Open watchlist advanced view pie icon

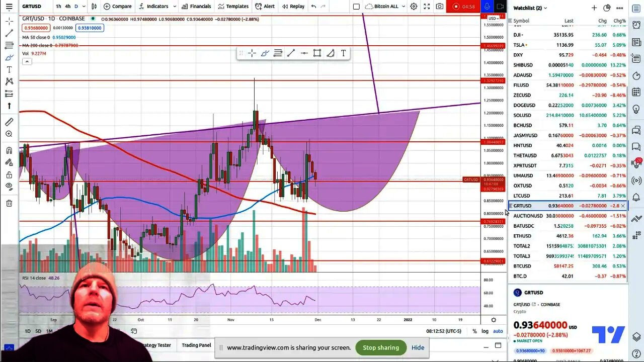click(607, 8)
